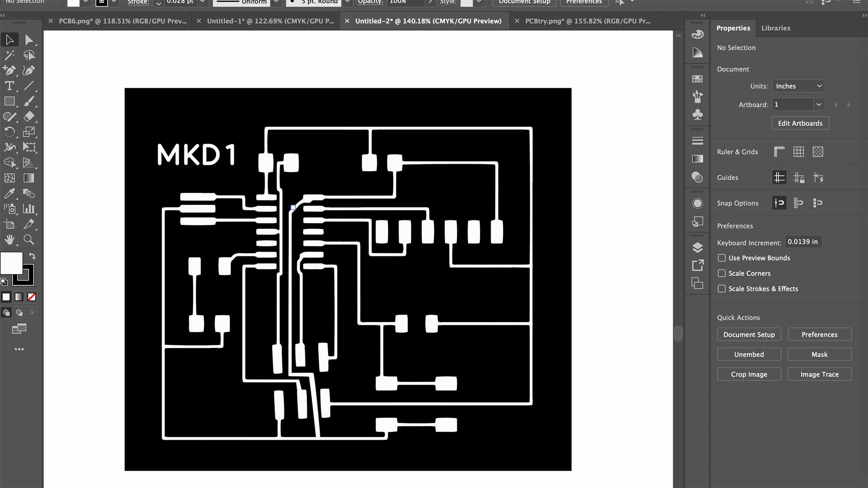Select the Eraser tool
The width and height of the screenshot is (868, 488).
coord(29,117)
